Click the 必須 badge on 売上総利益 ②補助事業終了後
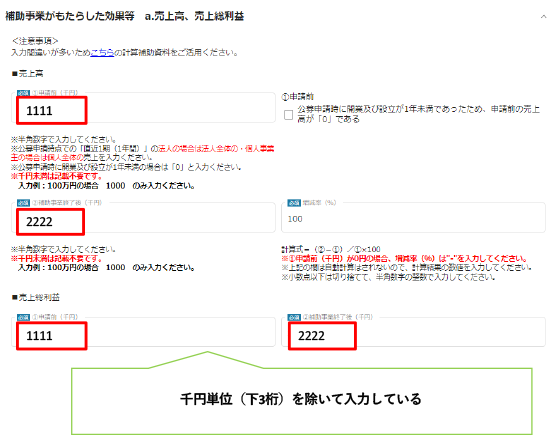This screenshot has height=435, width=550. [294, 317]
